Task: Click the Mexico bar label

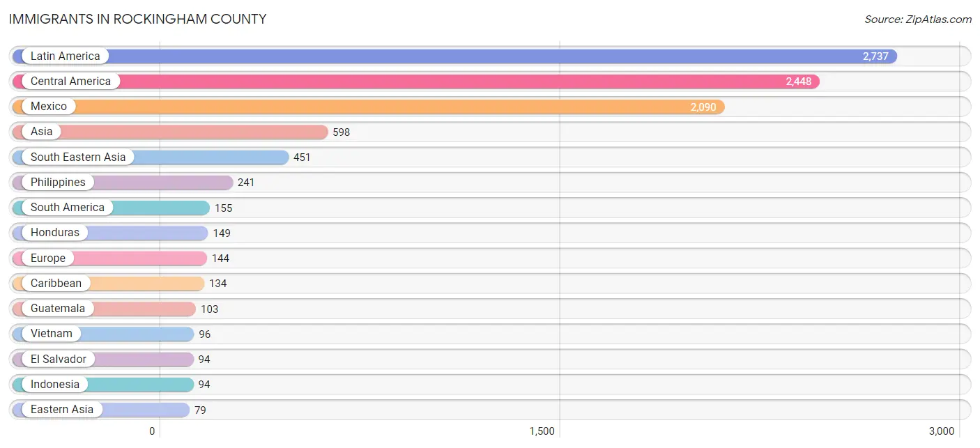Action: tap(49, 107)
